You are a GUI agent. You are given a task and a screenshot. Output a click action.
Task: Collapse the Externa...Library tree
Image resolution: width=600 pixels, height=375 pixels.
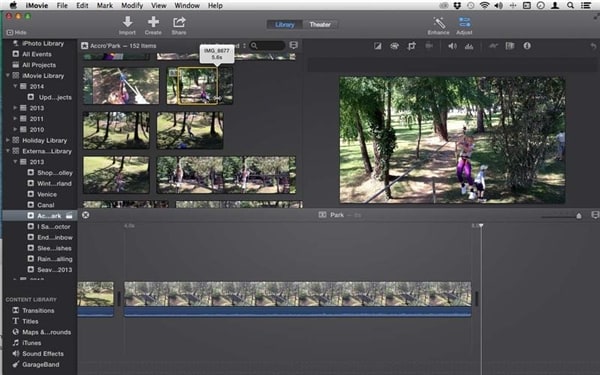point(8,151)
